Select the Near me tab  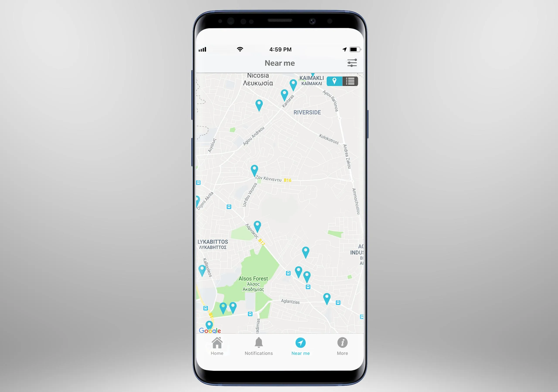point(301,347)
